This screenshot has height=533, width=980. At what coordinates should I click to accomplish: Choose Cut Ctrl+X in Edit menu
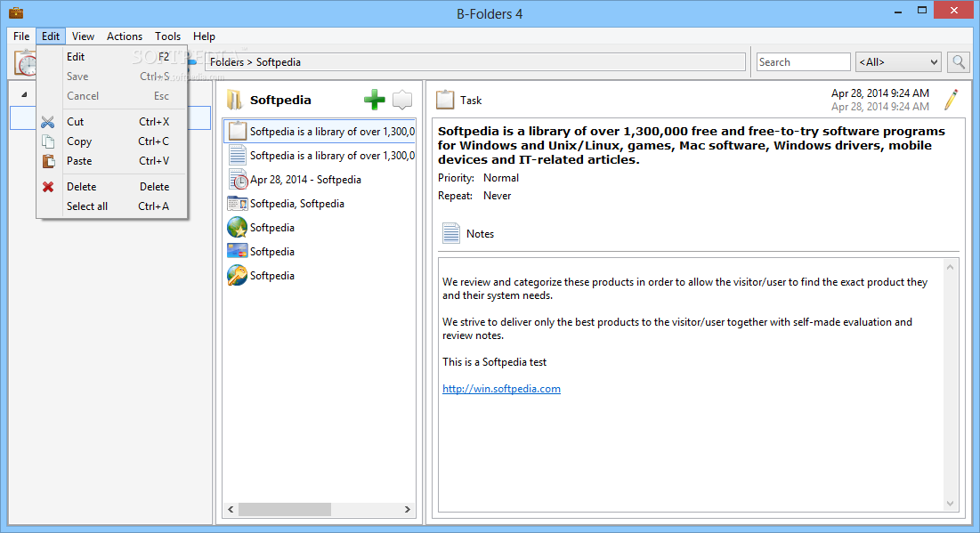[x=112, y=122]
